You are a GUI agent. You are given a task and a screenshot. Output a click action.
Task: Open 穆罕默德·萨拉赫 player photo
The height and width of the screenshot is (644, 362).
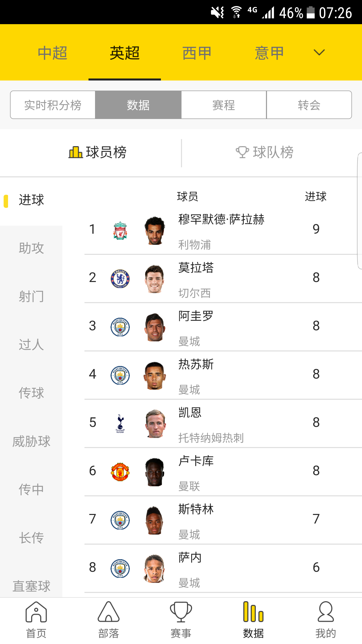pyautogui.click(x=155, y=230)
